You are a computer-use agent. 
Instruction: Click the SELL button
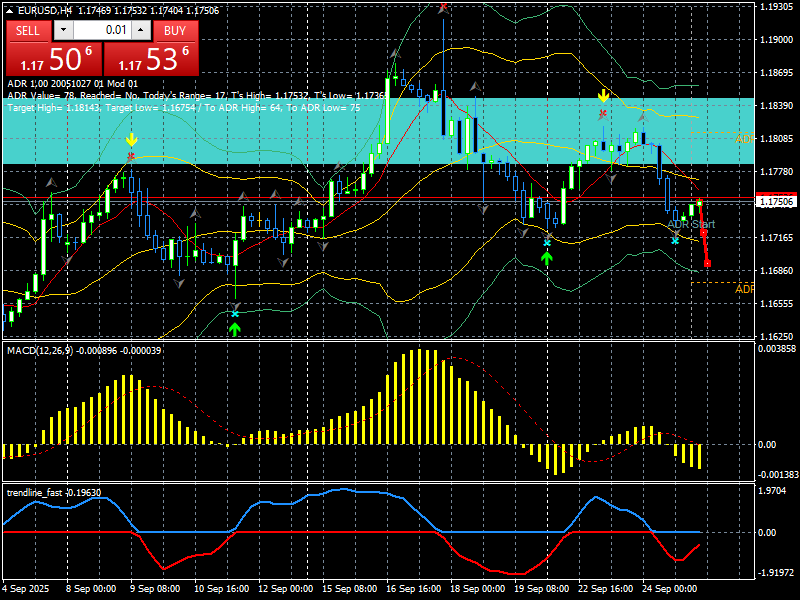(28, 31)
